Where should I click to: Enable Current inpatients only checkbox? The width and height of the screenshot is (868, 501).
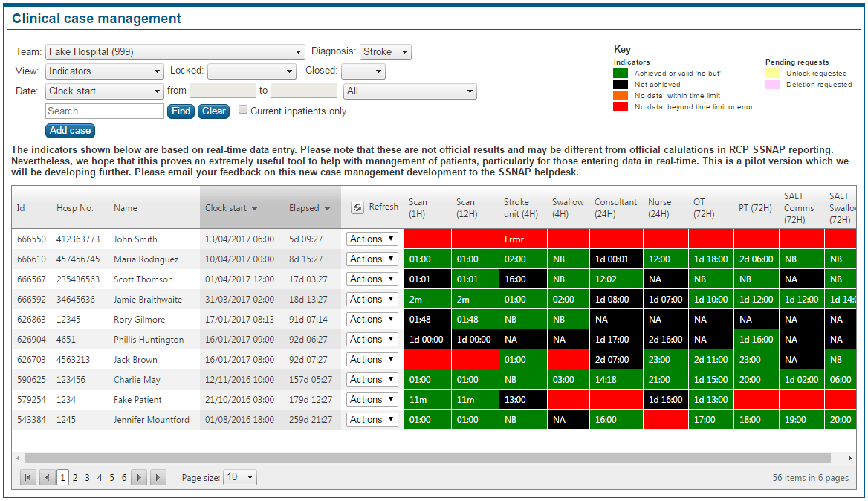coord(243,111)
